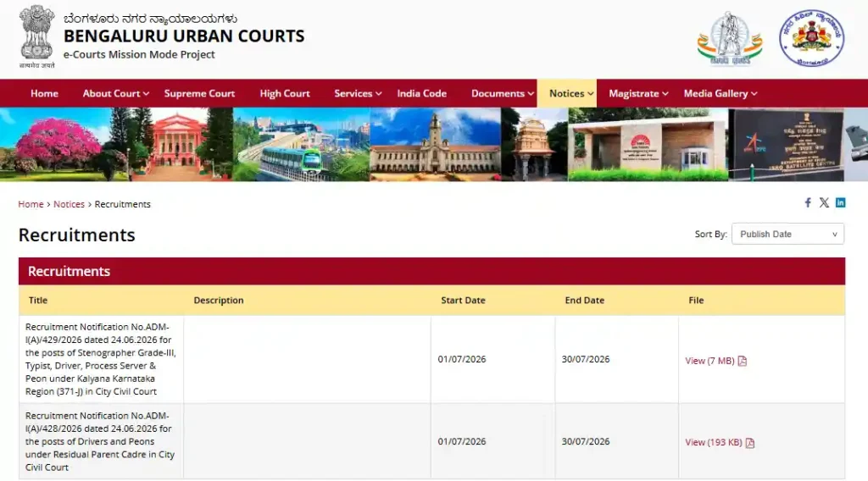Image resolution: width=868 pixels, height=481 pixels.
Task: Select ADM-I(A)/429/2026 notification title text
Action: [x=101, y=359]
